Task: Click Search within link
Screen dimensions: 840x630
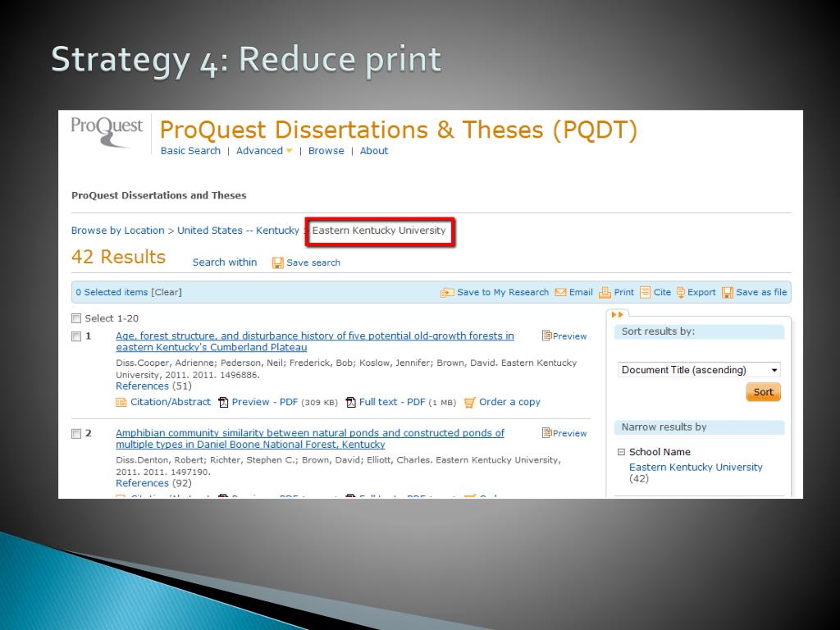Action: click(x=225, y=262)
